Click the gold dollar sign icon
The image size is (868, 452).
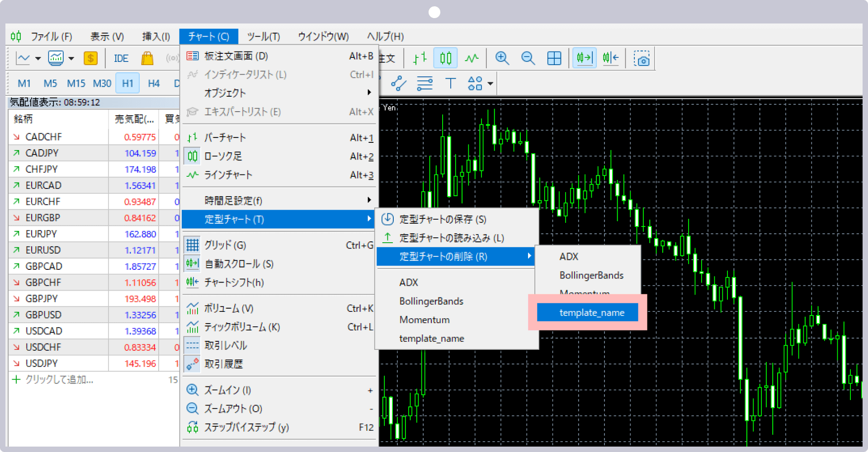click(90, 58)
